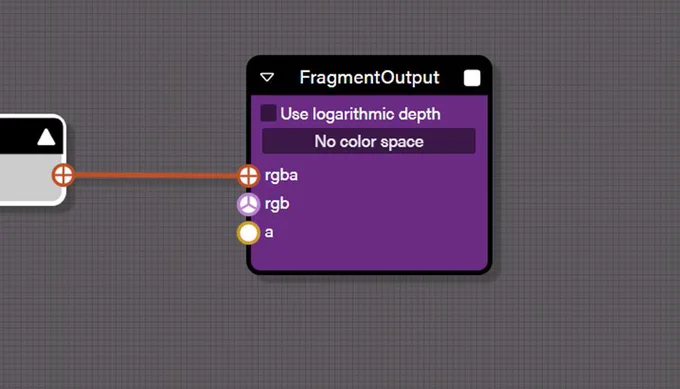680x389 pixels.
Task: Select the rgba input port
Action: pyautogui.click(x=248, y=176)
